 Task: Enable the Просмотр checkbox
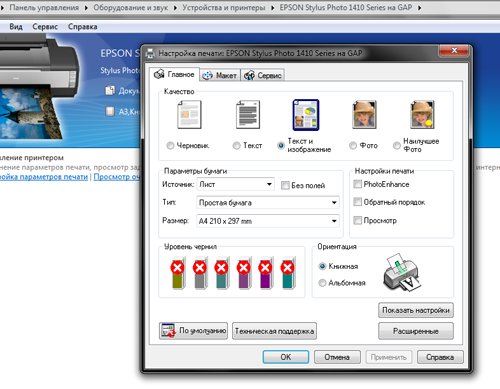click(357, 220)
